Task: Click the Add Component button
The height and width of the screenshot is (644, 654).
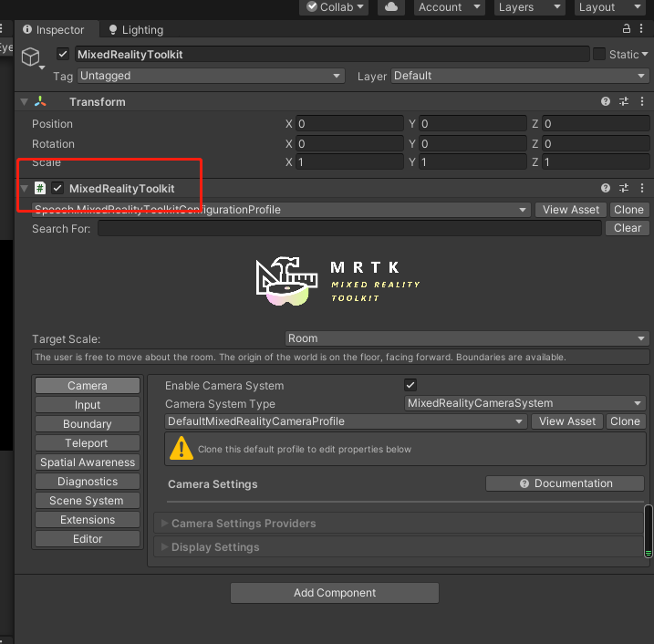Action: tap(335, 592)
